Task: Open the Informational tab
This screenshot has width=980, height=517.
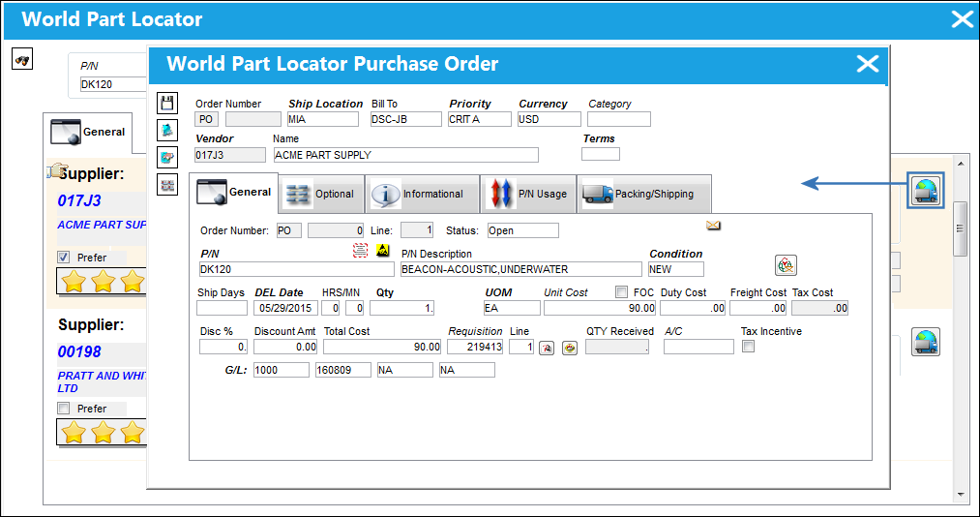Action: 422,194
